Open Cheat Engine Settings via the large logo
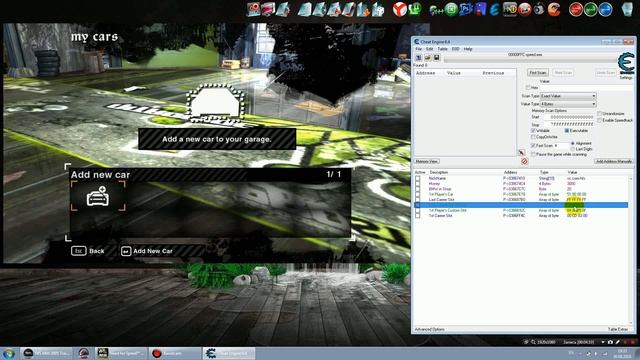Screen dimensions: 640x360 (626, 63)
